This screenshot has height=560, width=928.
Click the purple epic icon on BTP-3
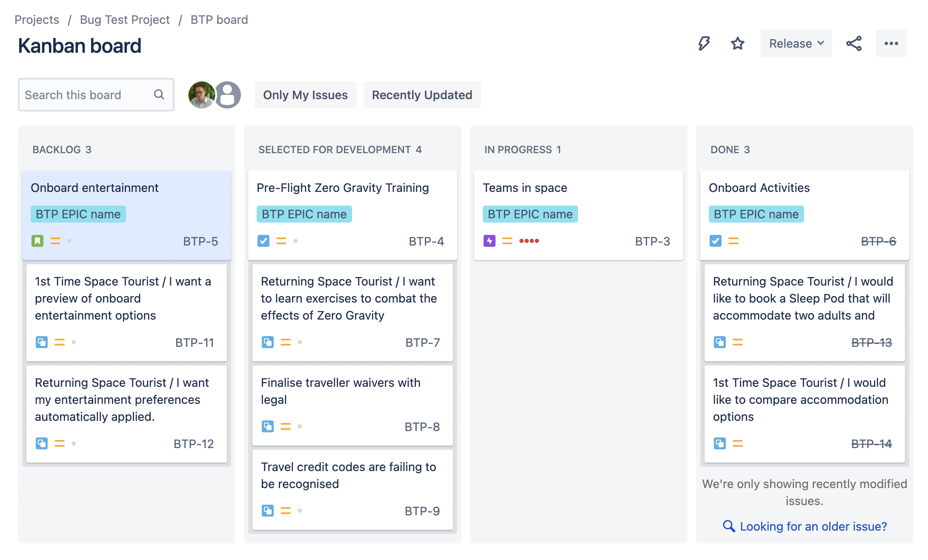(490, 241)
